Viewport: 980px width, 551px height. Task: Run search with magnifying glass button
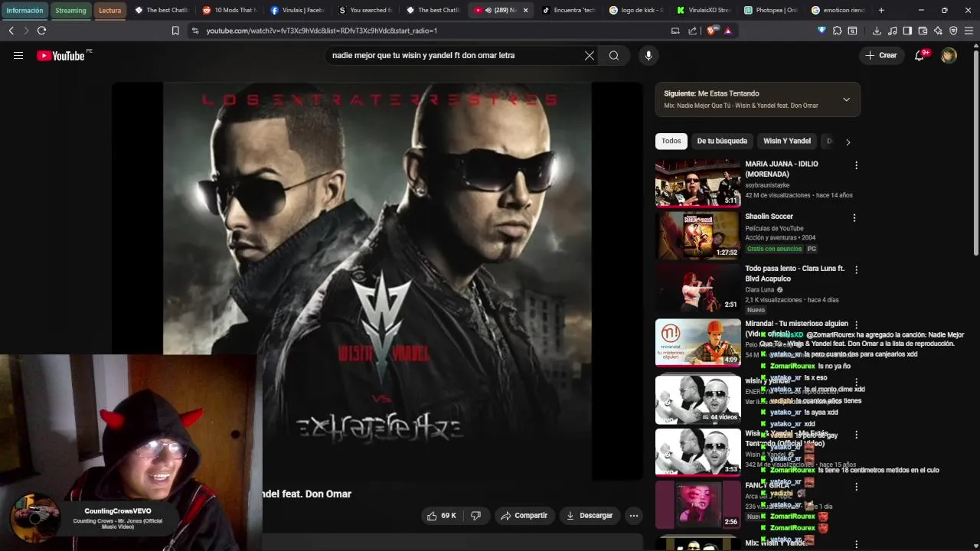click(x=614, y=55)
